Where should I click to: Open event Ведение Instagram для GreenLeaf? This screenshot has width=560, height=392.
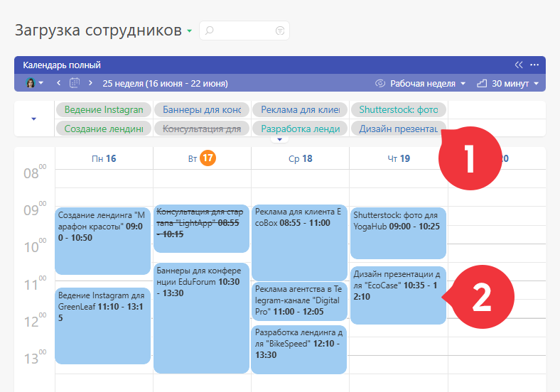(x=102, y=326)
